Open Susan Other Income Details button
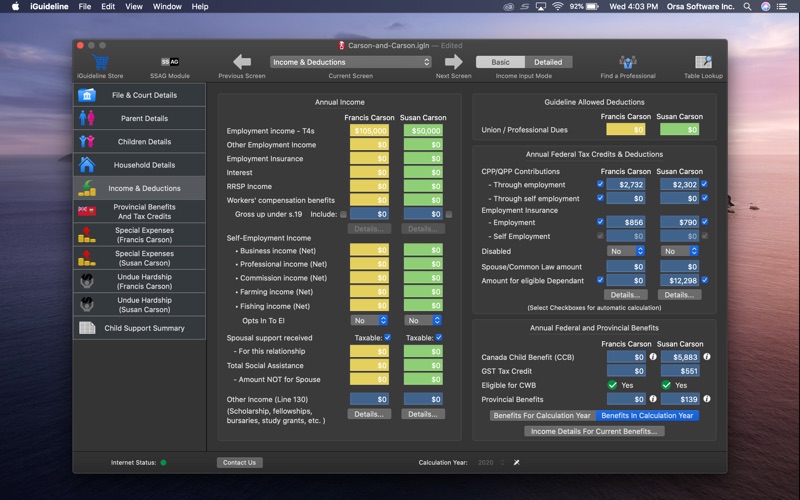This screenshot has height=500, width=800. coord(423,414)
